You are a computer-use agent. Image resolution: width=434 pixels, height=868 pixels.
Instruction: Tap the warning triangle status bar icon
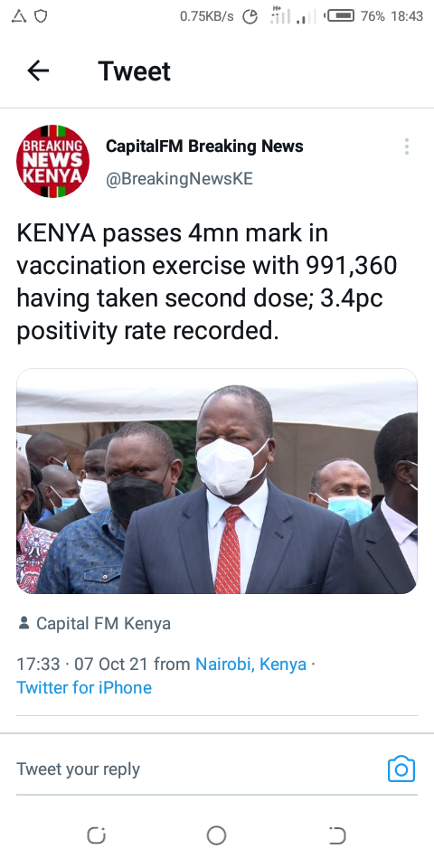(x=19, y=16)
